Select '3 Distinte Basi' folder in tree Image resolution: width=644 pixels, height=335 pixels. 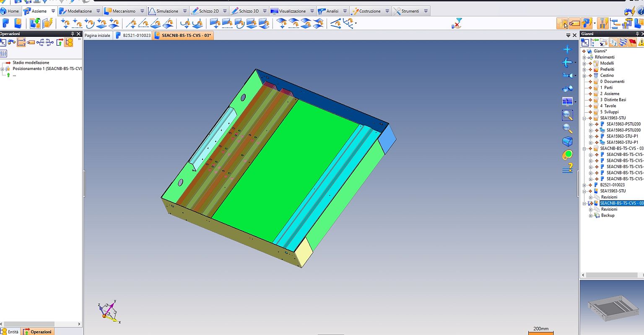pyautogui.click(x=613, y=100)
